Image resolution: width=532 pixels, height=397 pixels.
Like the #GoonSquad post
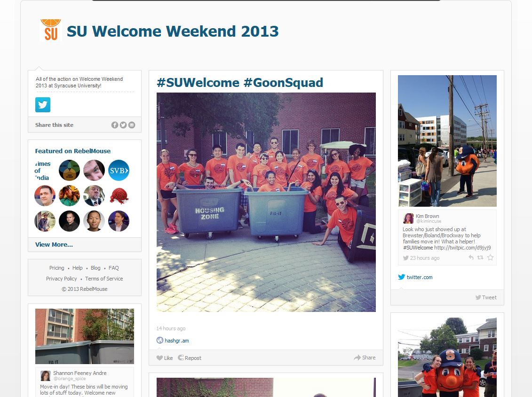[x=165, y=358]
